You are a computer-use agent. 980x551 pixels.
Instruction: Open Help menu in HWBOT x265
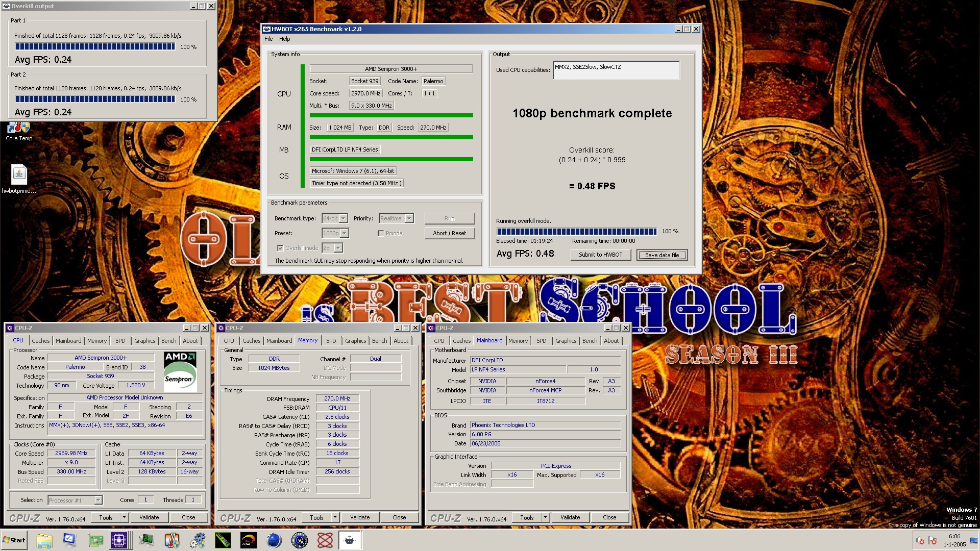pyautogui.click(x=284, y=39)
